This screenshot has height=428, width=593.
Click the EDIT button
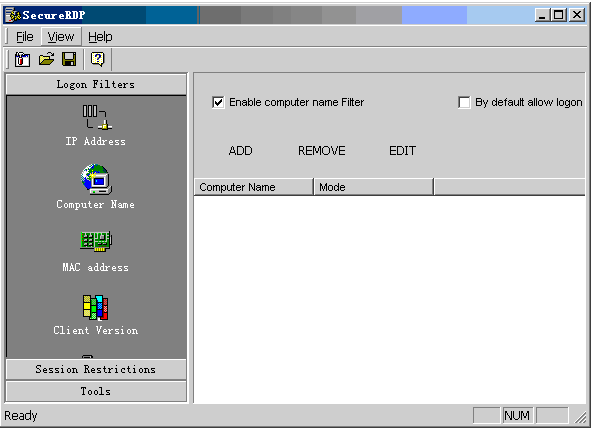[402, 151]
